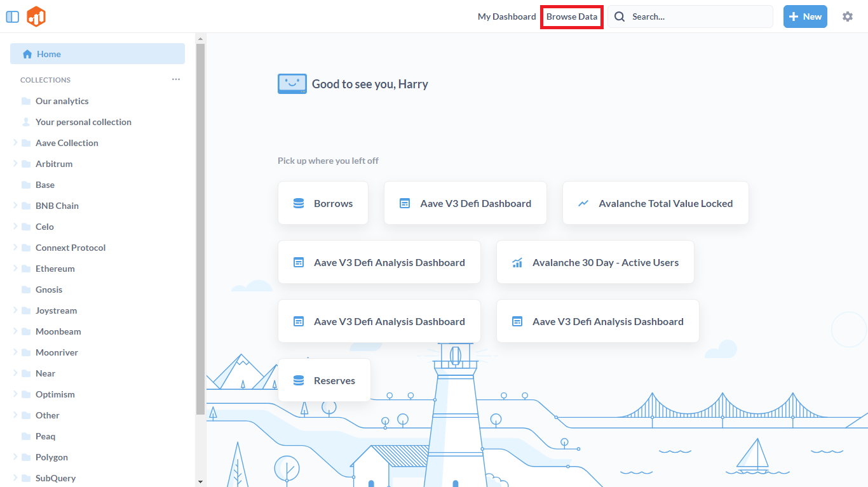Click the sidebar scrollbar up arrow
The width and height of the screenshot is (868, 487).
pos(201,38)
